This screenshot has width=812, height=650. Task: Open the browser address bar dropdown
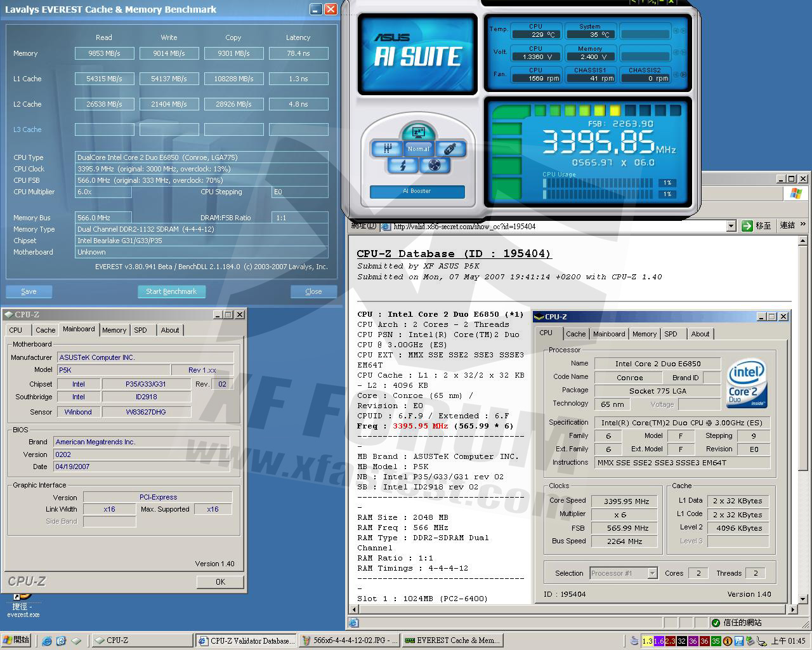pyautogui.click(x=731, y=226)
